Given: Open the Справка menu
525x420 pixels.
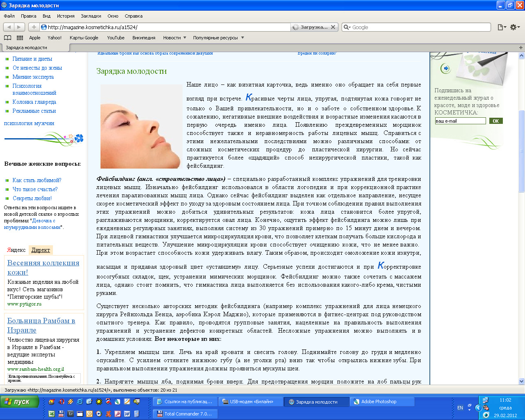Looking at the screenshot, I should (x=133, y=16).
